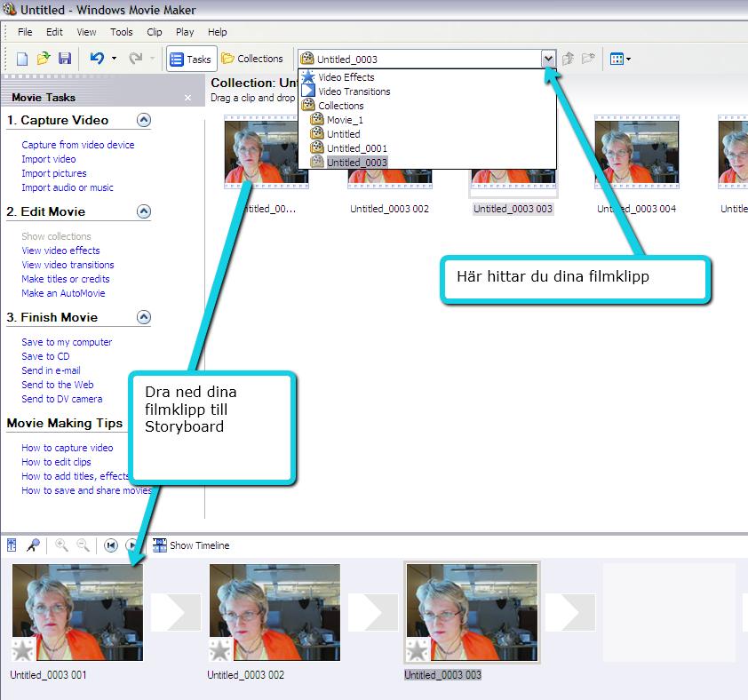Viewport: 748px width, 700px height.
Task: Click transition cell between clips 001 and 002
Action: point(176,612)
